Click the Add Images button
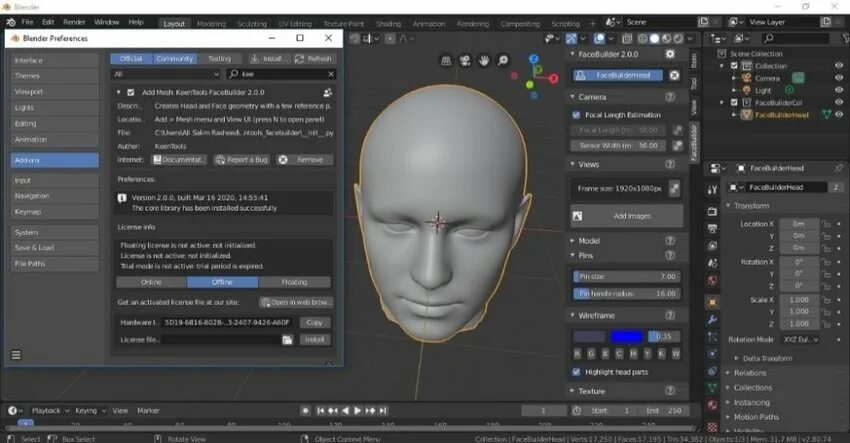This screenshot has height=443, width=850. pos(627,216)
